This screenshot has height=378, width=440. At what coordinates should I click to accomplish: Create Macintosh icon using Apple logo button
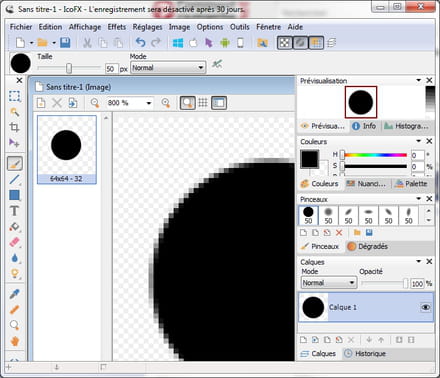[x=193, y=43]
